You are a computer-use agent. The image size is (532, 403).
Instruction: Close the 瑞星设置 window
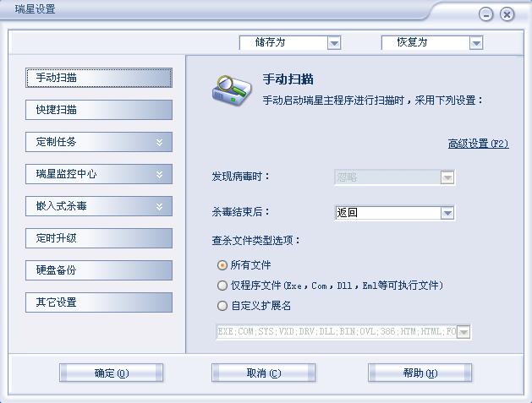(x=507, y=14)
